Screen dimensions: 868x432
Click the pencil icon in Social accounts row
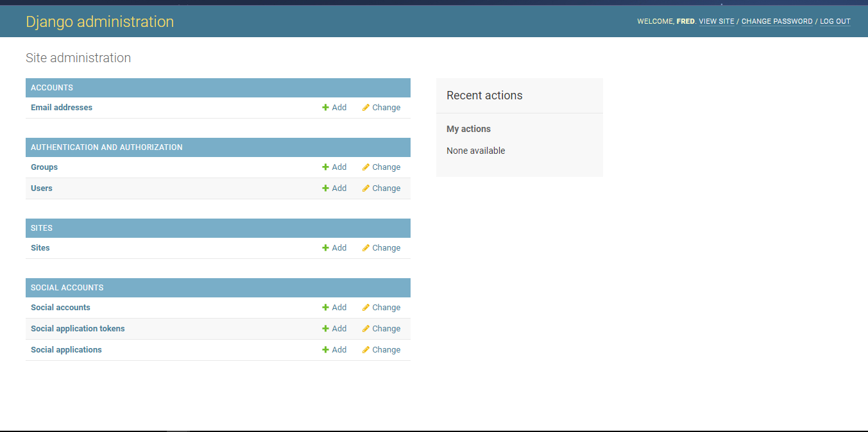tap(366, 308)
